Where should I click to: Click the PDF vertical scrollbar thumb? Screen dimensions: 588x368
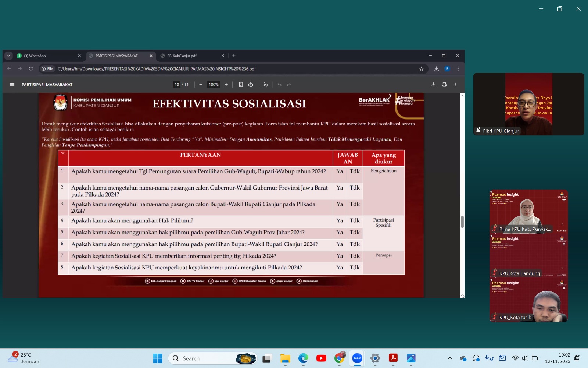[x=462, y=222]
